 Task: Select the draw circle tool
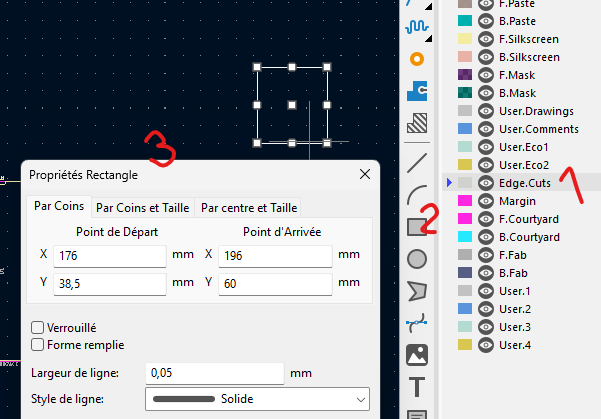417,259
